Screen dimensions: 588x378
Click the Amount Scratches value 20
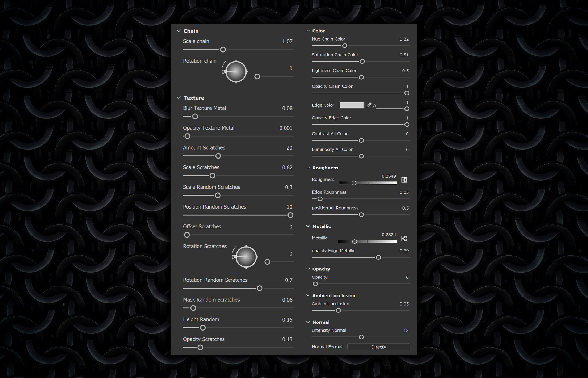(x=289, y=148)
